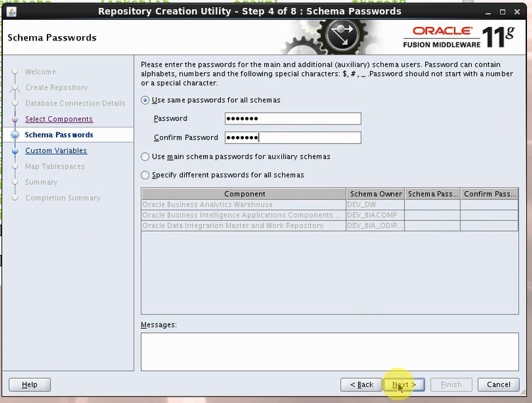Screen dimensions: 532x403
Task: Click the disabled Finish button
Action: point(451,385)
